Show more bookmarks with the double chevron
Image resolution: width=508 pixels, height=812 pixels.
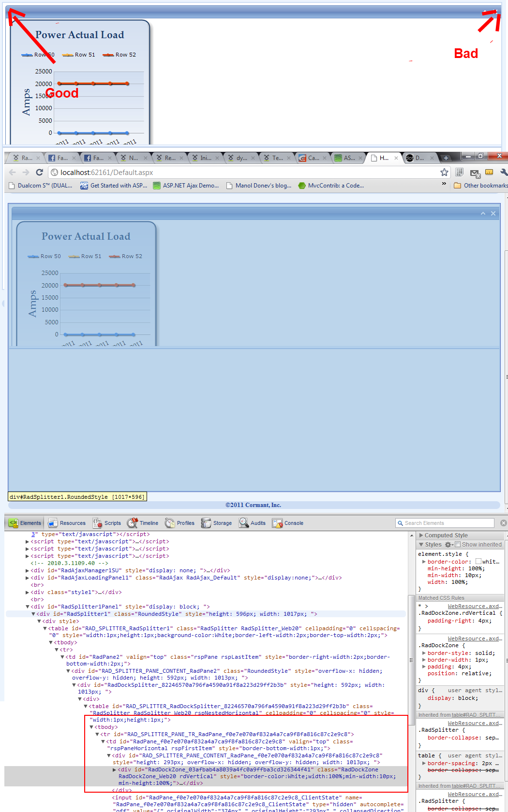[x=444, y=184]
